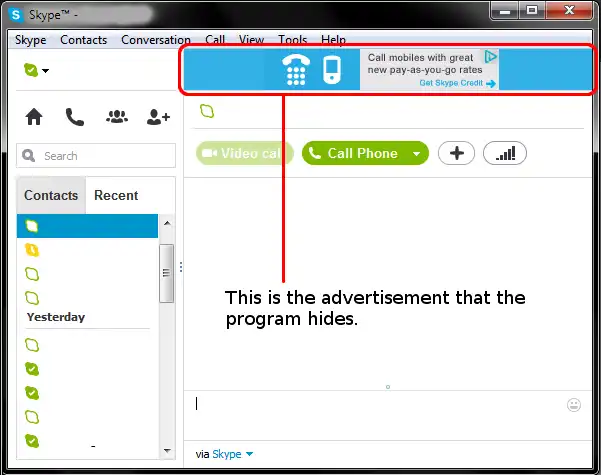
Task: Click the Get Skype Credit link
Action: click(457, 83)
